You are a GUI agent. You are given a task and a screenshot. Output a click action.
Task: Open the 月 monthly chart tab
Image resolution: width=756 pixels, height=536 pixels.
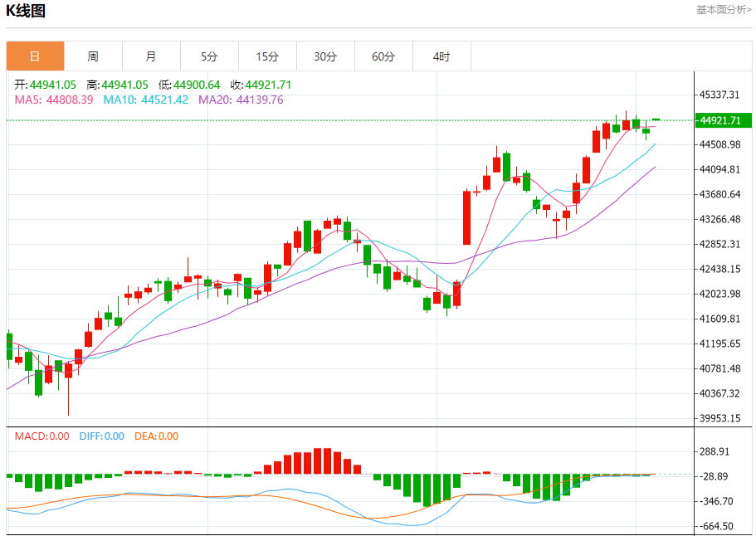(151, 56)
